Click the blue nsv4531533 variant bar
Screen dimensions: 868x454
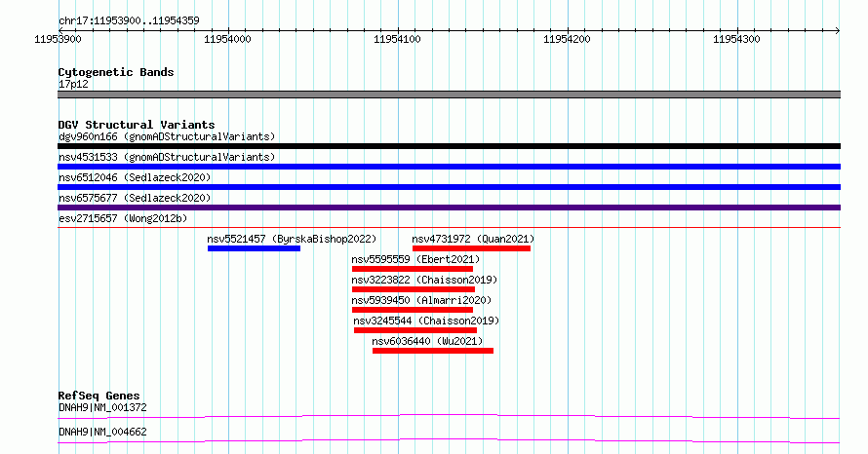[x=449, y=167]
